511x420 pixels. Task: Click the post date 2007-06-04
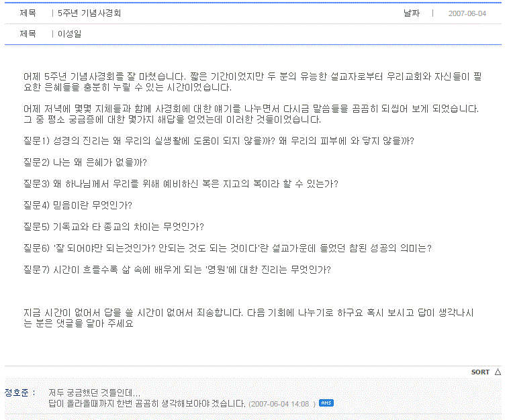pyautogui.click(x=467, y=13)
